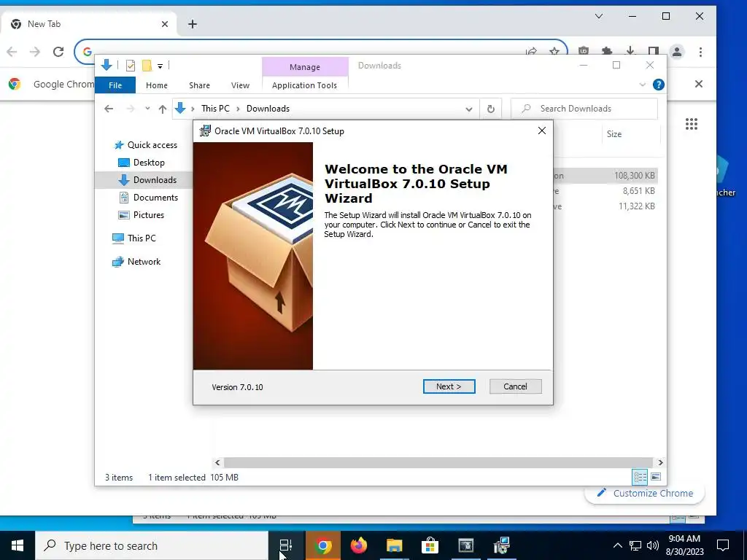Select the 108,300 KB file row
Viewport: 747px width, 560px height.
605,176
